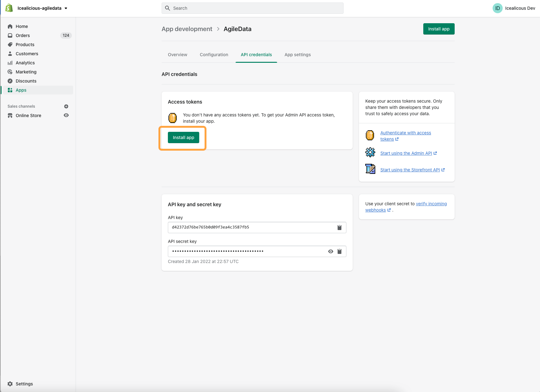Click the Access tokens heading
Viewport: 540px width, 392px height.
point(185,102)
